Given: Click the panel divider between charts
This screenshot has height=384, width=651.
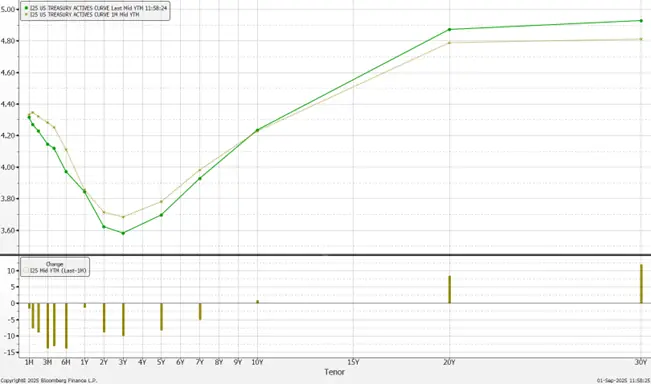Looking at the screenshot, I should 326,255.
